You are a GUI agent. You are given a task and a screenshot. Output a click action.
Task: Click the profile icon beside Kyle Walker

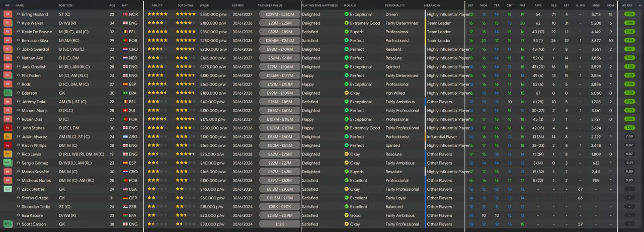19,23
